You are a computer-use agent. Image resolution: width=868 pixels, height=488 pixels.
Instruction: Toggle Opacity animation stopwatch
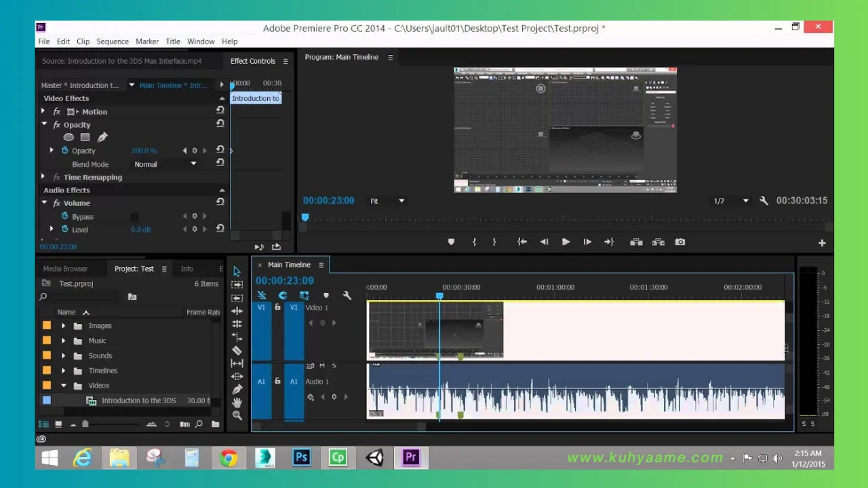pos(65,150)
